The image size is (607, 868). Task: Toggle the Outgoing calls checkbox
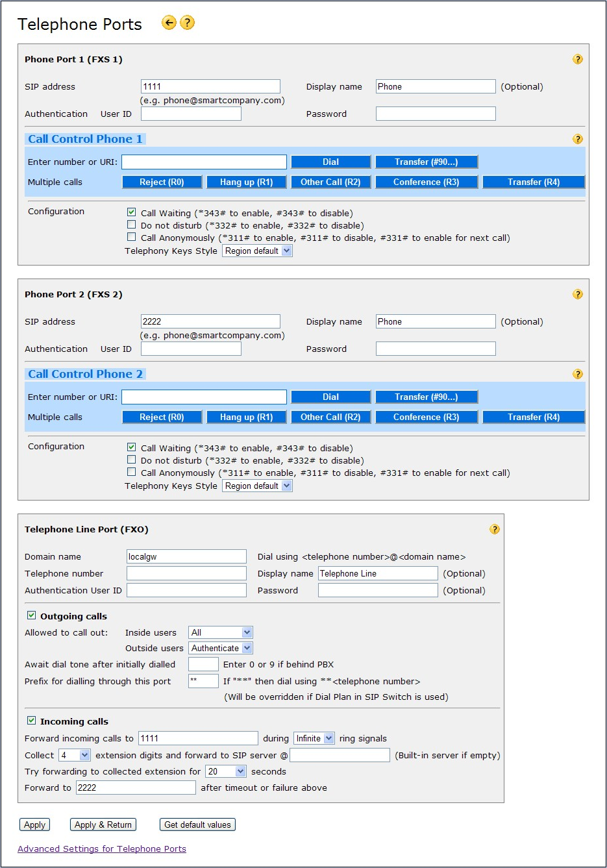tap(31, 615)
